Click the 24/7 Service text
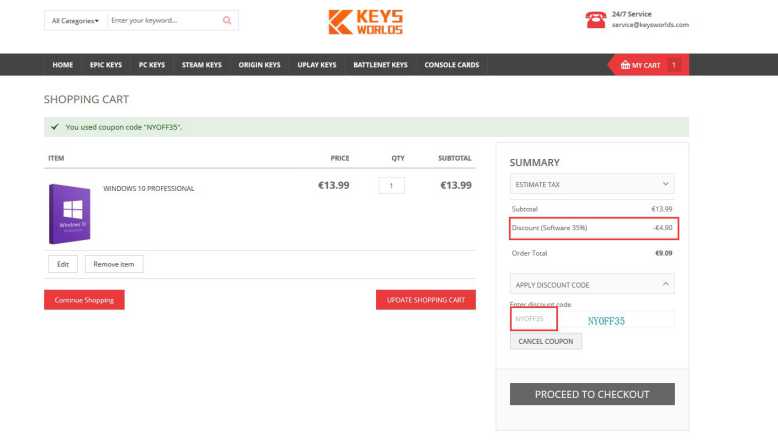This screenshot has width=778, height=441. [631, 14]
